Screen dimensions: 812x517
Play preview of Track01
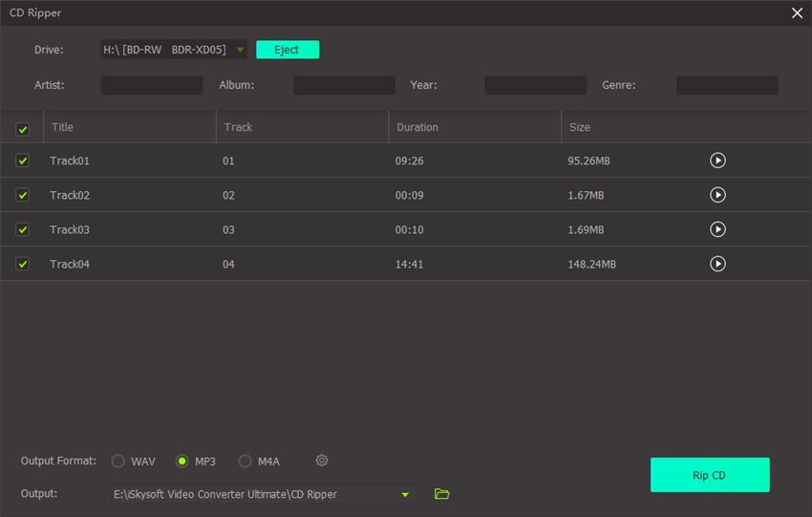[x=717, y=161]
